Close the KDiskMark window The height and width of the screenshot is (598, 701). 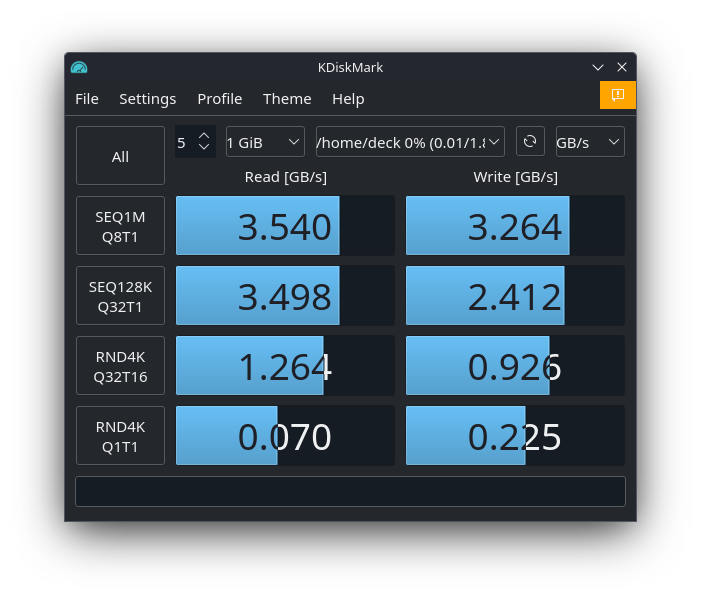622,67
